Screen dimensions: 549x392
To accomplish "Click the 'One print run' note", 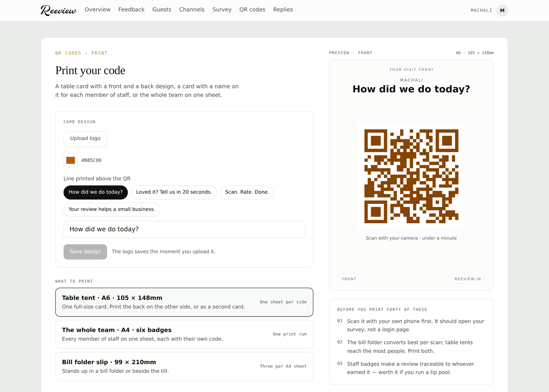I will pyautogui.click(x=290, y=334).
